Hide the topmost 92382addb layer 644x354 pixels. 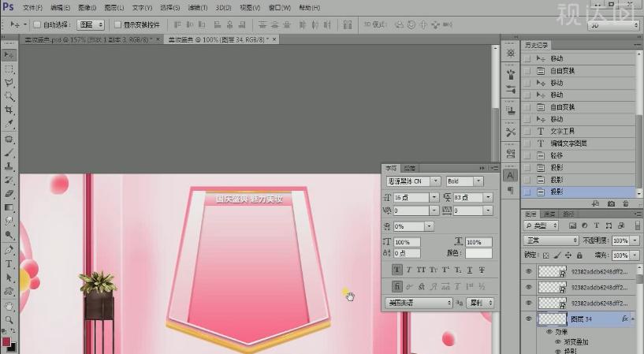tap(529, 271)
